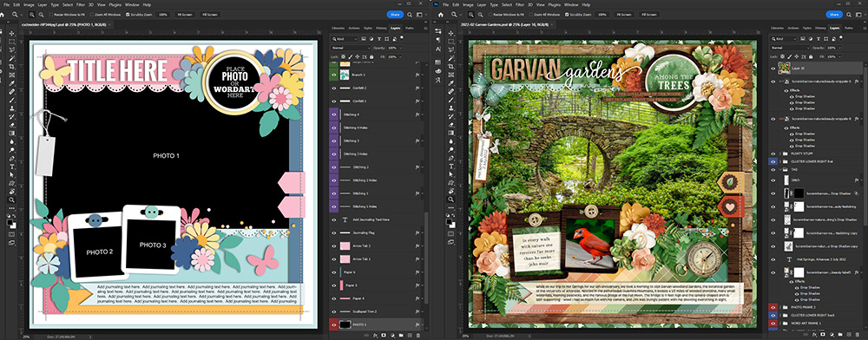The height and width of the screenshot is (340, 868).
Task: Enable Zoom All Windows in left window
Action: tap(92, 15)
